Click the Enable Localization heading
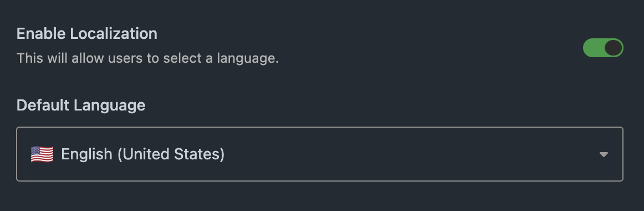This screenshot has width=644, height=211. coord(86,33)
